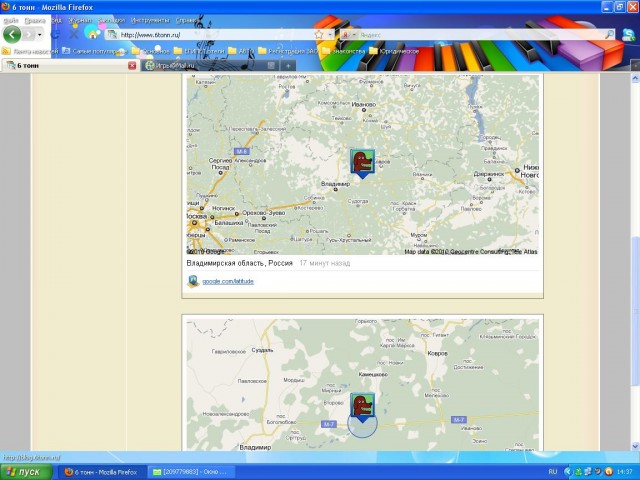Viewport: 640px width, 480px height.
Task: Expand hidden tray icons with the arrow
Action: pos(567,472)
